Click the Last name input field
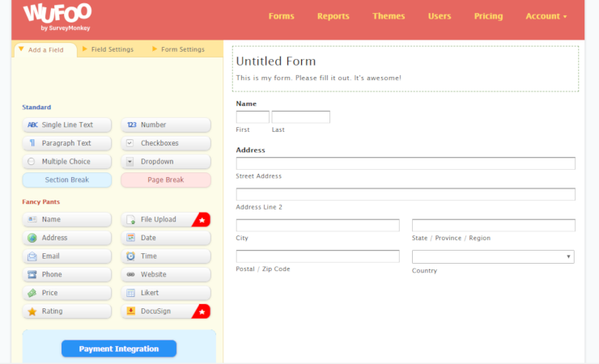Viewport: 599px width, 364px height. point(300,116)
